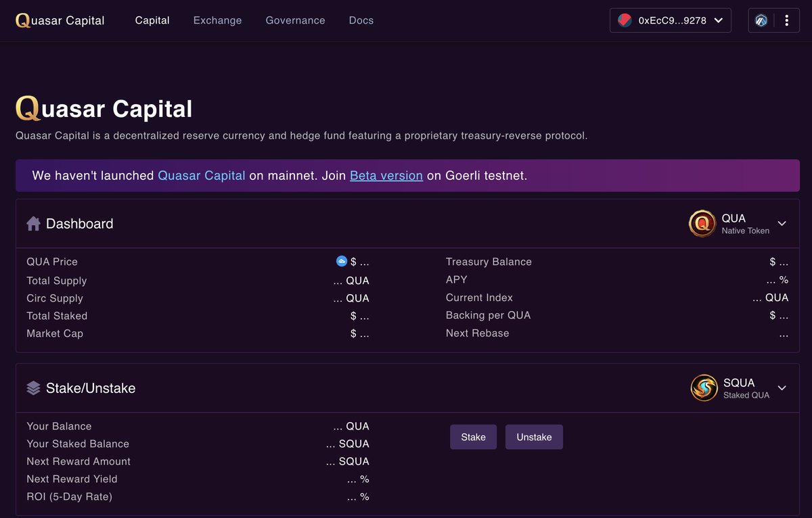Click the Dashboard home icon
This screenshot has width=812, height=518.
click(33, 224)
